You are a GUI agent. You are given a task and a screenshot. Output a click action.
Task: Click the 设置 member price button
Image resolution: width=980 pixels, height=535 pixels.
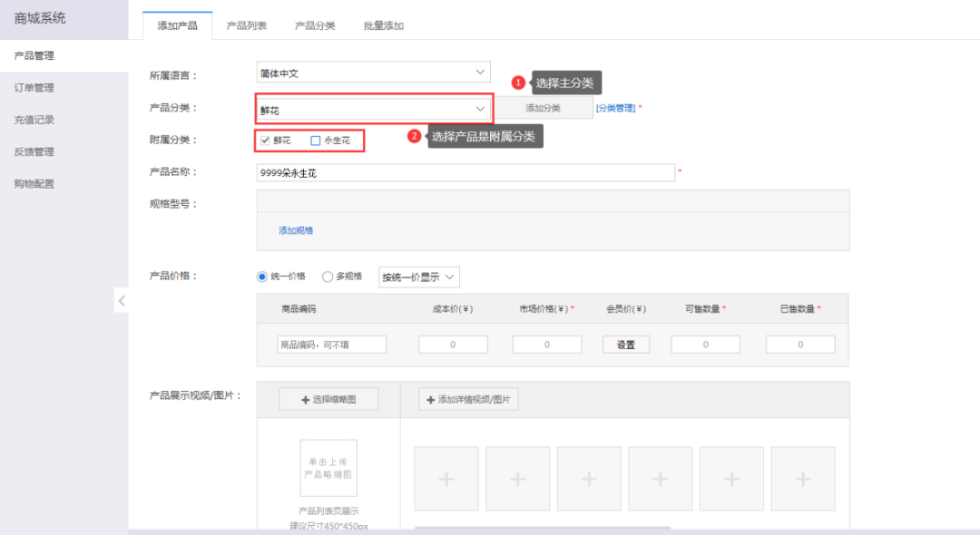625,345
